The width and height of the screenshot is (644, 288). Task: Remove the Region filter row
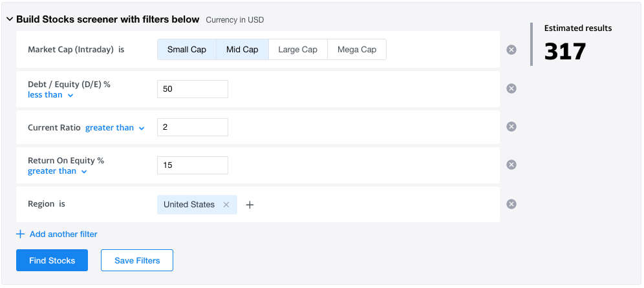click(x=511, y=204)
